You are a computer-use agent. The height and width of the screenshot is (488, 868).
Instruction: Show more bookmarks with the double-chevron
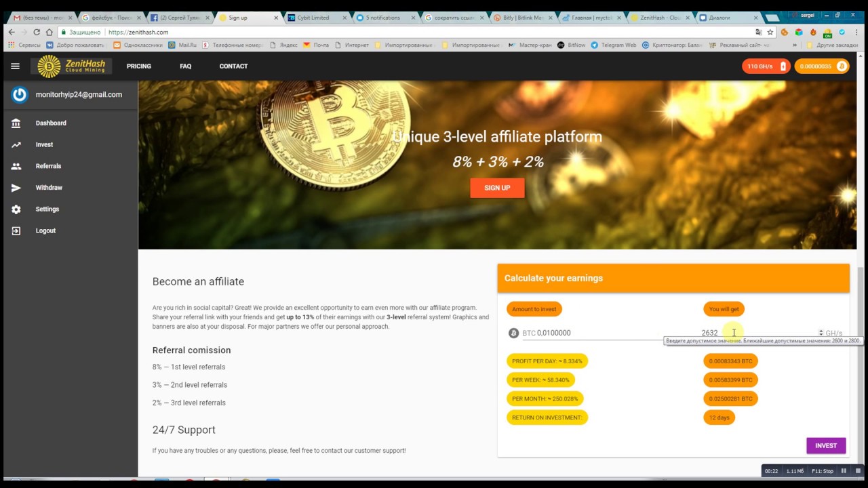tap(795, 45)
